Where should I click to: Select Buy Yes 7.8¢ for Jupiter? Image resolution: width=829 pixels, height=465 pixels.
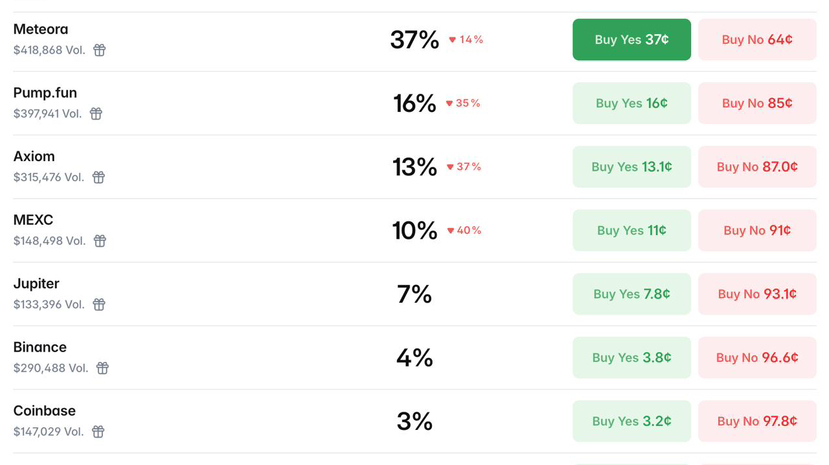[631, 294]
